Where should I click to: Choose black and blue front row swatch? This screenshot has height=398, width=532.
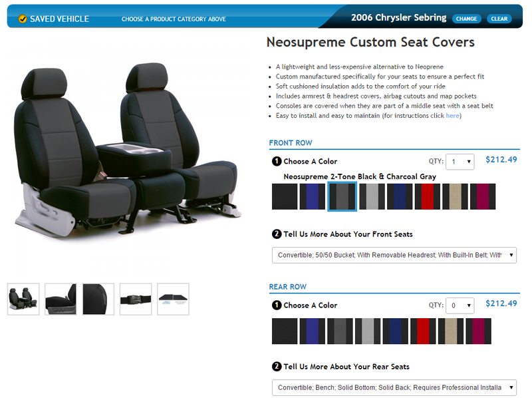point(312,196)
